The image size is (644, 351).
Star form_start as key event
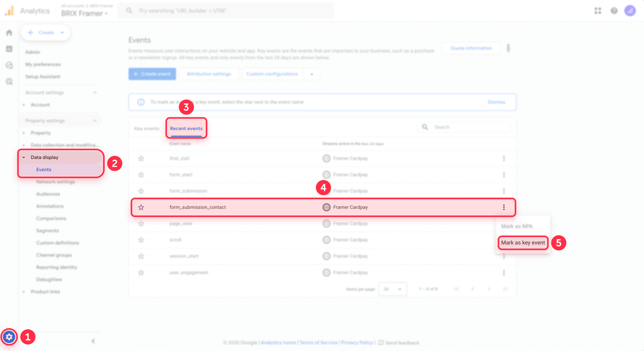tap(141, 174)
